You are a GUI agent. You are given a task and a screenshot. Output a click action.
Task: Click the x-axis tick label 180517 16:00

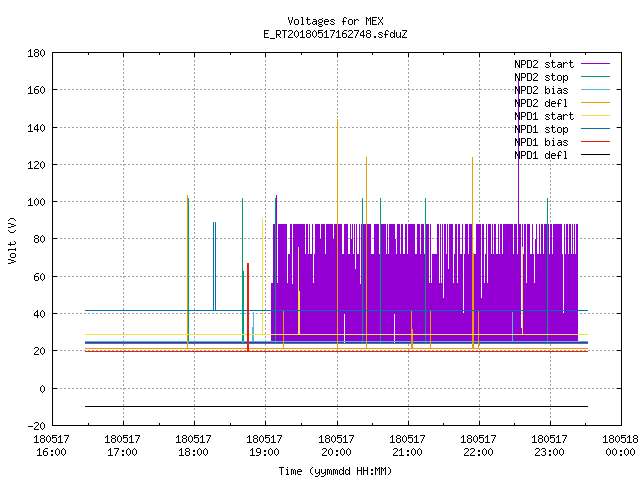click(x=51, y=445)
